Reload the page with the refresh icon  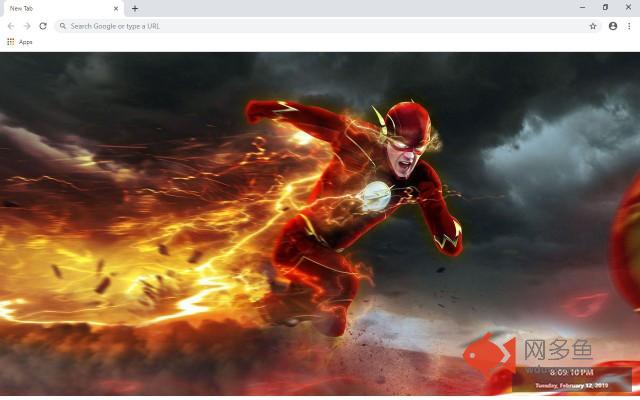tap(43, 26)
